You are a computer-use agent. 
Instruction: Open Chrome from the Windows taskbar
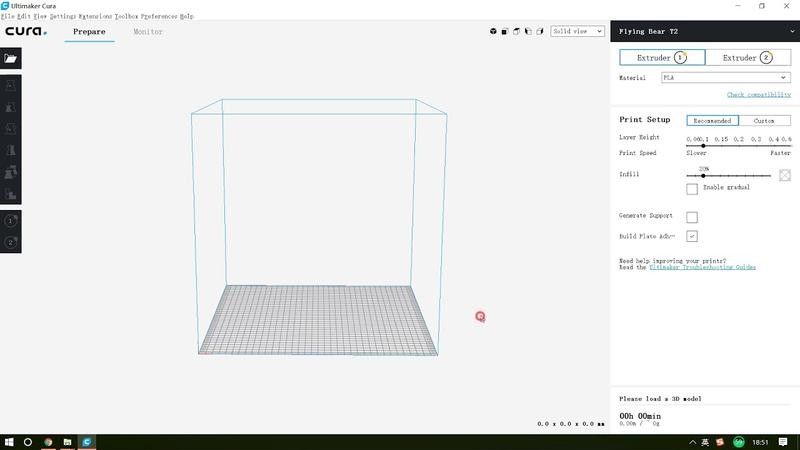click(47, 441)
